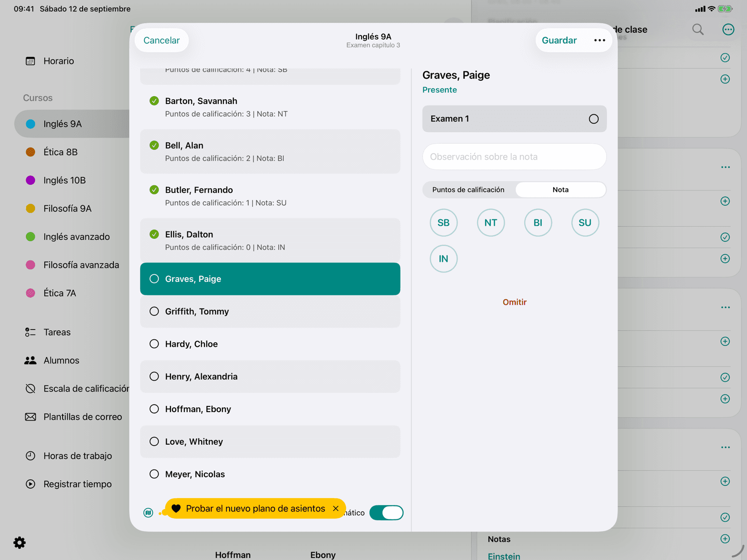The height and width of the screenshot is (560, 747).
Task: Open Tareas list icon in sidebar
Action: pos(30,332)
